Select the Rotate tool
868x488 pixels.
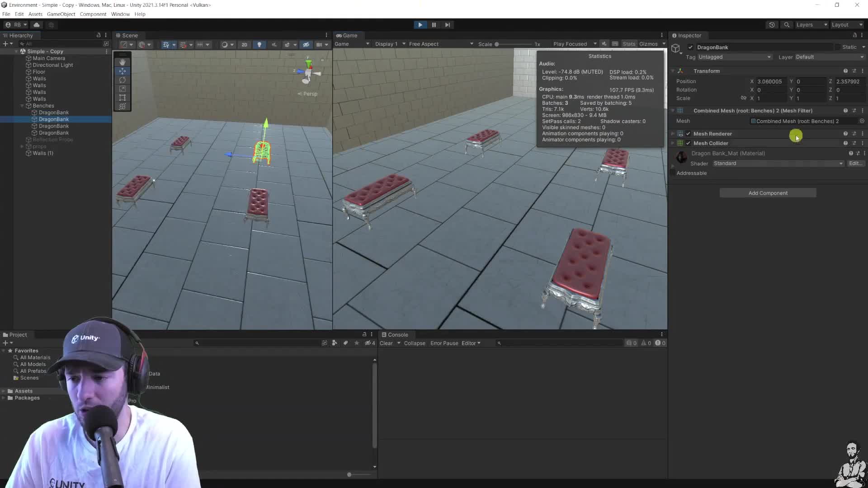tap(123, 80)
